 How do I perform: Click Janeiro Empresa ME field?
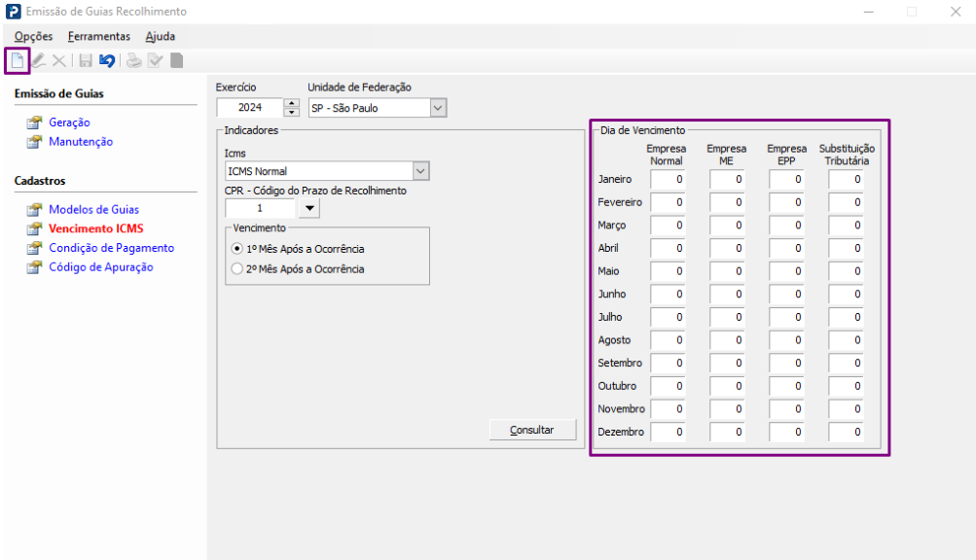(x=727, y=179)
